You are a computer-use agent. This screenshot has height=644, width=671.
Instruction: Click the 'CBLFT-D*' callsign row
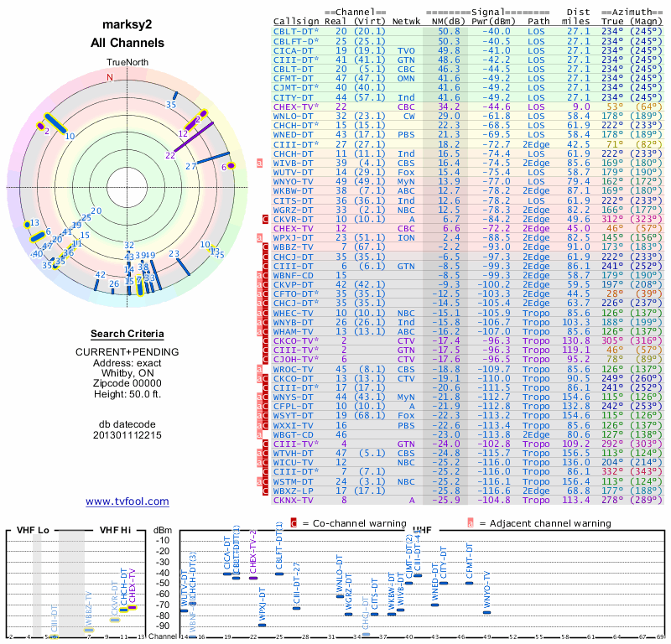pos(296,41)
